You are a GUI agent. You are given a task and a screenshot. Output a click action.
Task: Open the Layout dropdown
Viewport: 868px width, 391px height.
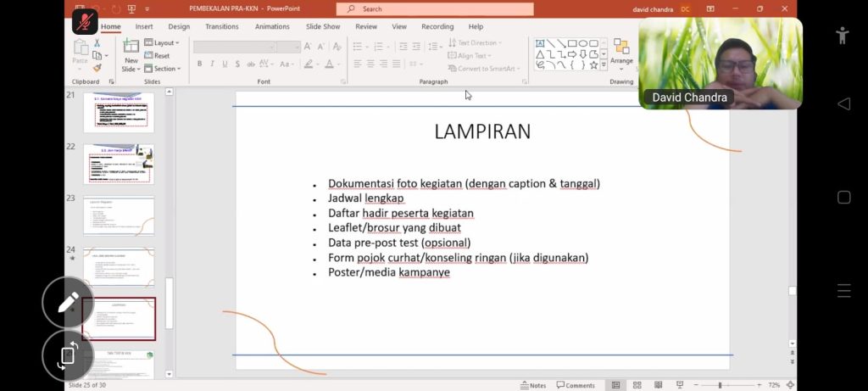tap(161, 42)
